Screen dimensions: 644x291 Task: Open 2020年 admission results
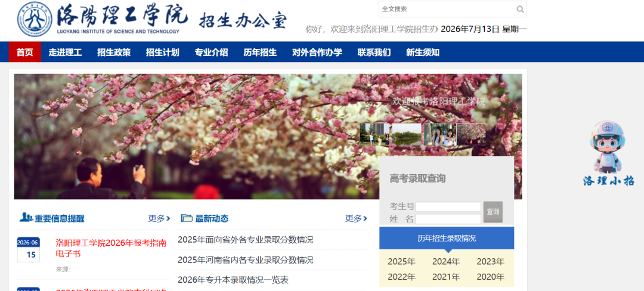(490, 277)
